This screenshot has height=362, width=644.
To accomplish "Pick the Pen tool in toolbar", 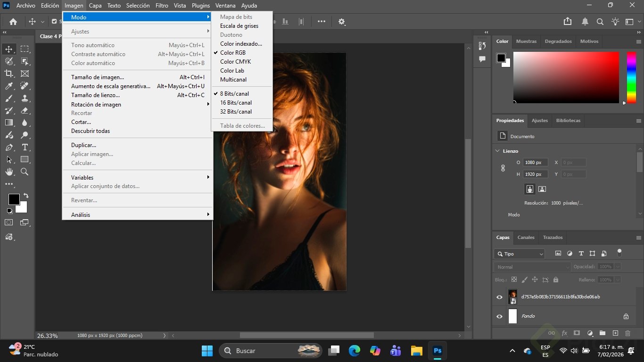I will pyautogui.click(x=9, y=148).
